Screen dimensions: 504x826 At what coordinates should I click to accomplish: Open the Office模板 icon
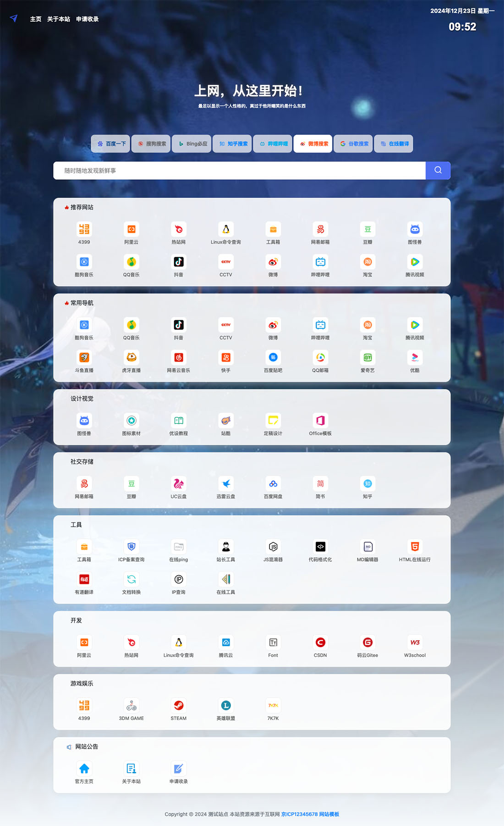tap(320, 421)
